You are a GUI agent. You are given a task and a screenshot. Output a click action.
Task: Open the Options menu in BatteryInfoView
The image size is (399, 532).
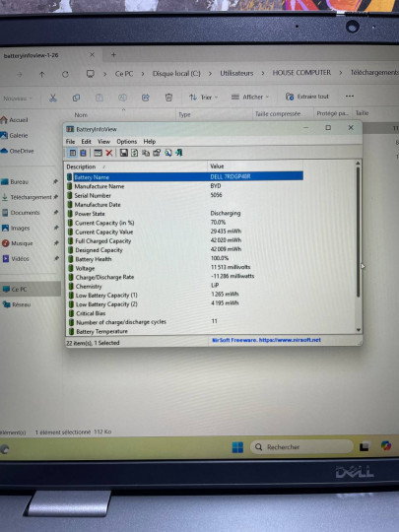coord(126,142)
